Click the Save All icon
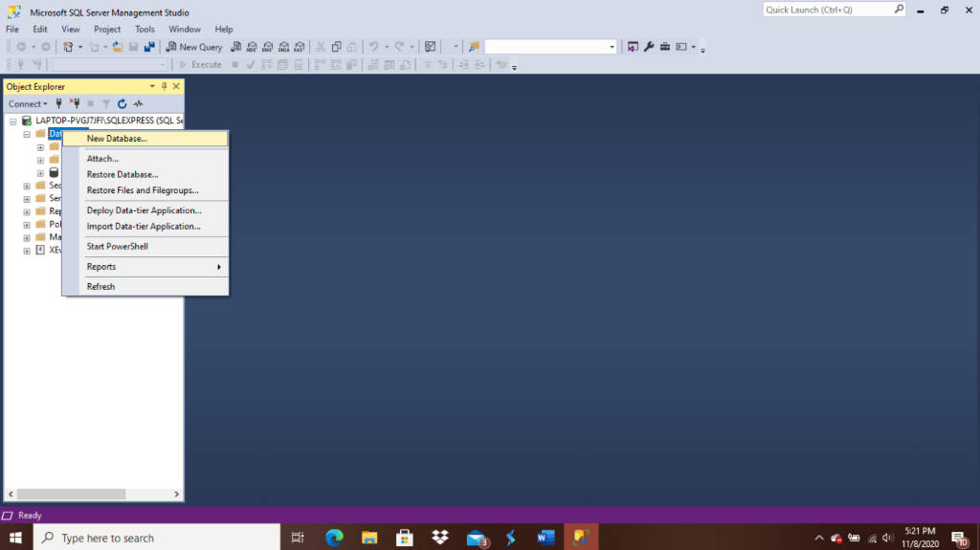 pos(149,47)
